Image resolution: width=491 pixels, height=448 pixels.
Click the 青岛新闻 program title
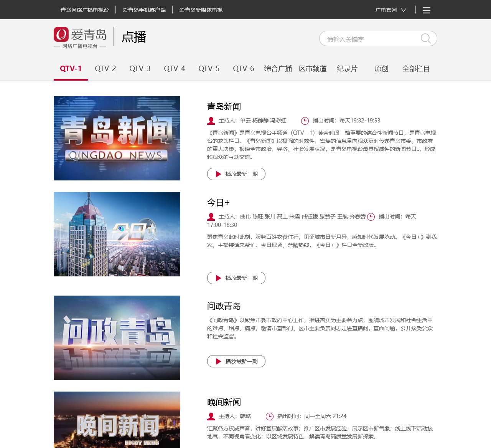click(x=224, y=106)
